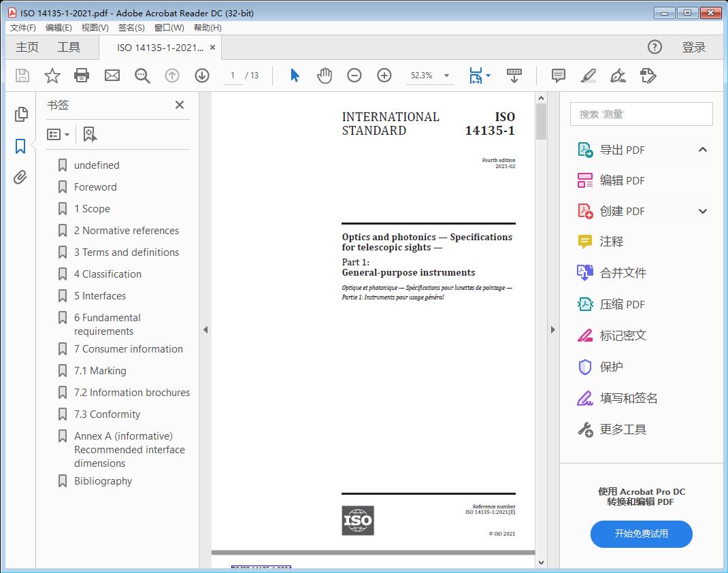Image resolution: width=728 pixels, height=573 pixels.
Task: Select the highlighter pen tool
Action: [x=589, y=76]
